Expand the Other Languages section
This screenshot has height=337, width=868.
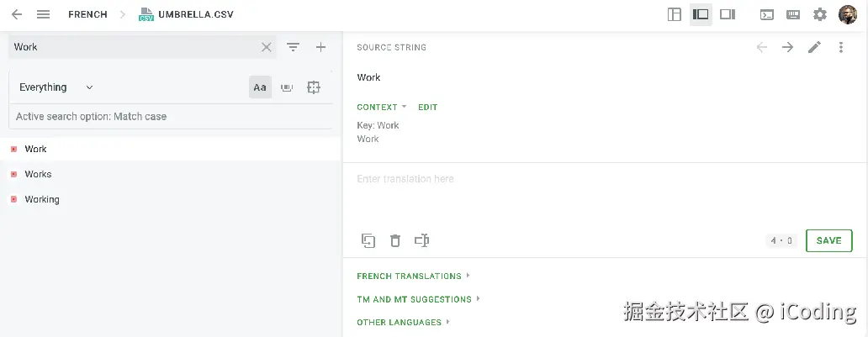pyautogui.click(x=403, y=322)
